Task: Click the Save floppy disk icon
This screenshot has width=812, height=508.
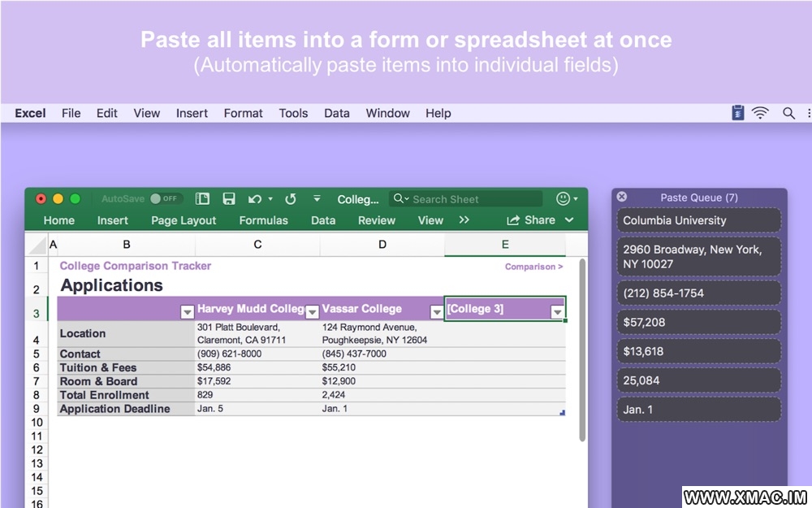Action: pyautogui.click(x=229, y=199)
